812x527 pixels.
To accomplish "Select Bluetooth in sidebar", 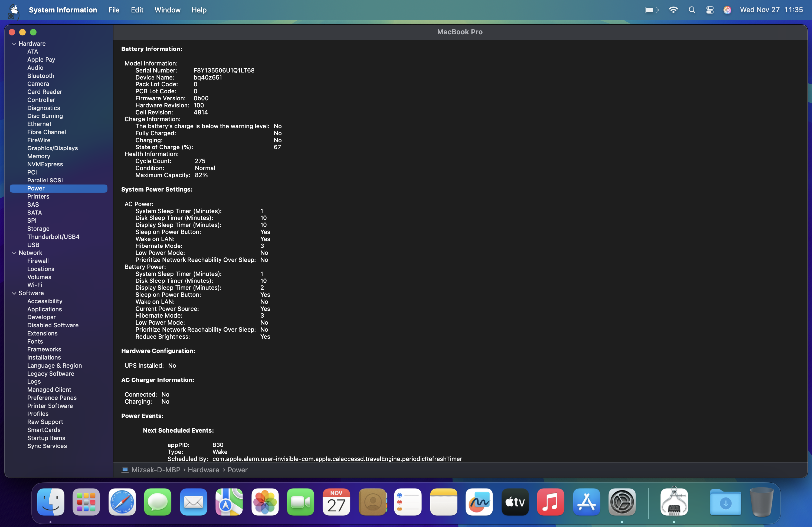I will [x=41, y=76].
